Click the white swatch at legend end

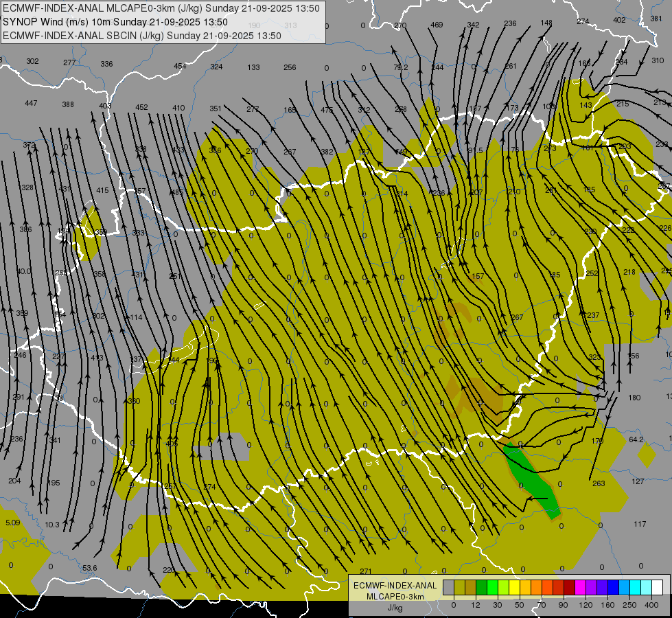point(657,587)
